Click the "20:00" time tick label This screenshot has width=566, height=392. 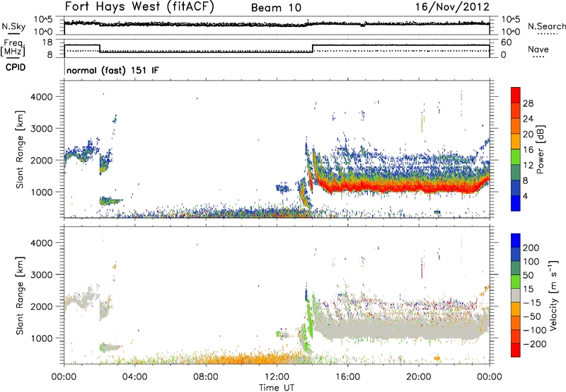pos(418,377)
